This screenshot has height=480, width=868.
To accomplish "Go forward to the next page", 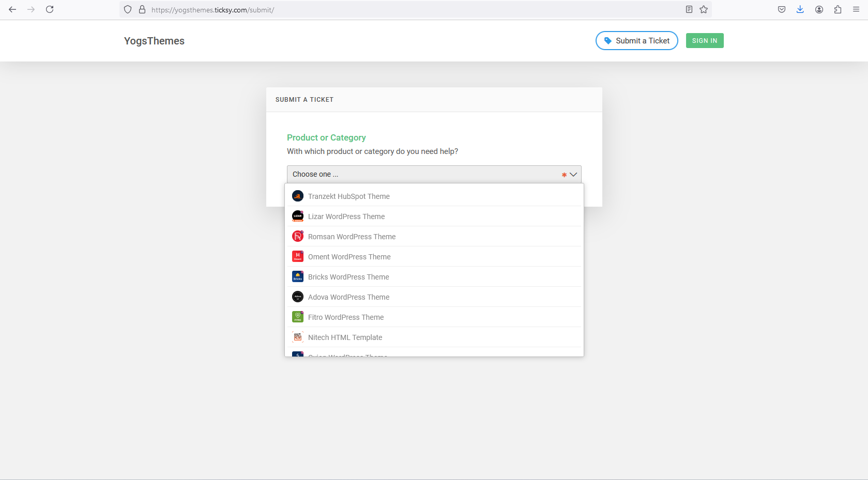I will pos(31,9).
